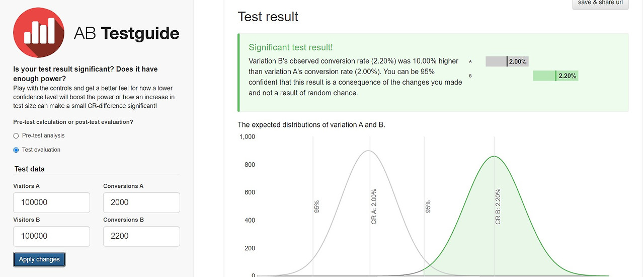The height and width of the screenshot is (277, 644).
Task: Click the AB Testguide red logo icon
Action: point(39,33)
